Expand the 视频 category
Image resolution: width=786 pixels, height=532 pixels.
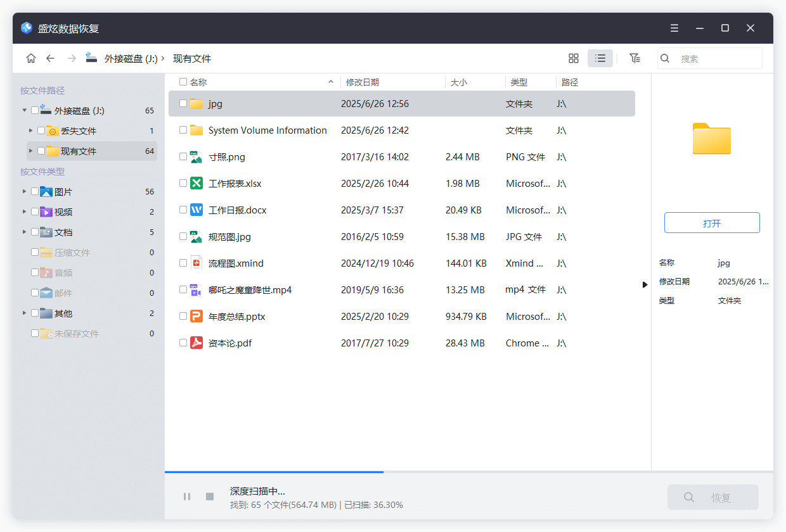point(23,211)
